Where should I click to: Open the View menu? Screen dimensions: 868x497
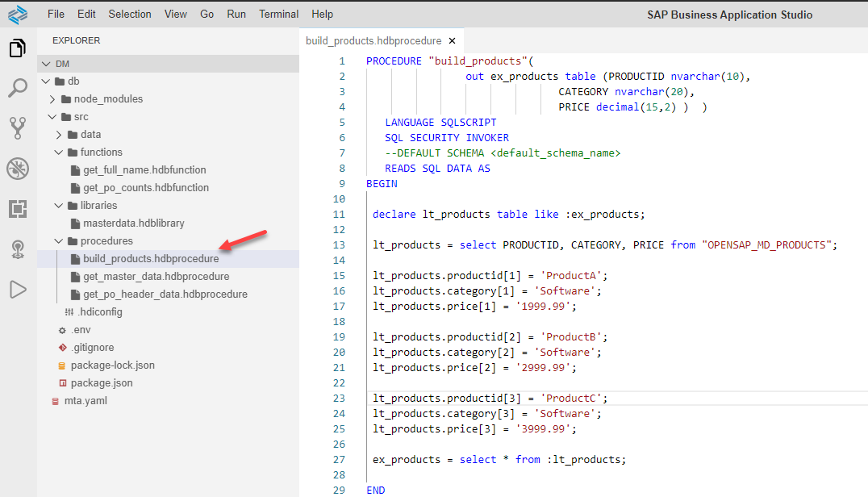[x=176, y=15]
